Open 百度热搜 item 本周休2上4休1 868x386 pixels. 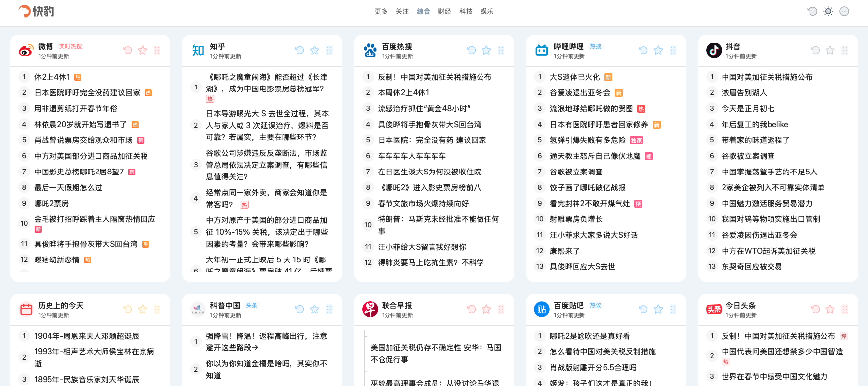(x=403, y=93)
